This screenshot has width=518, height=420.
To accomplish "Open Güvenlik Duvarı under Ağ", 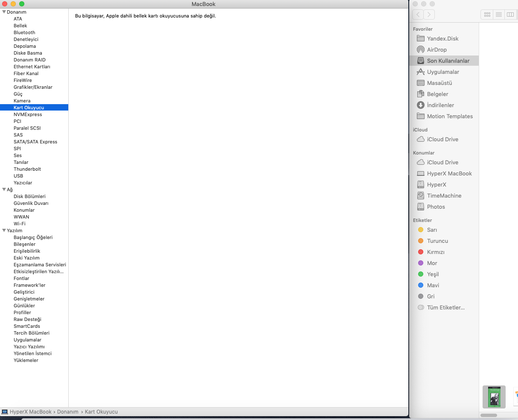I will (31, 203).
